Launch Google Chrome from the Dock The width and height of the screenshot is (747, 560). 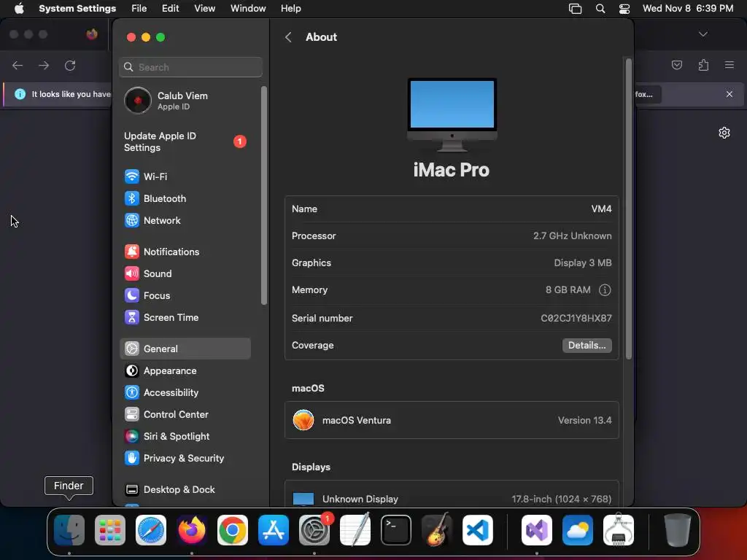coord(233,530)
